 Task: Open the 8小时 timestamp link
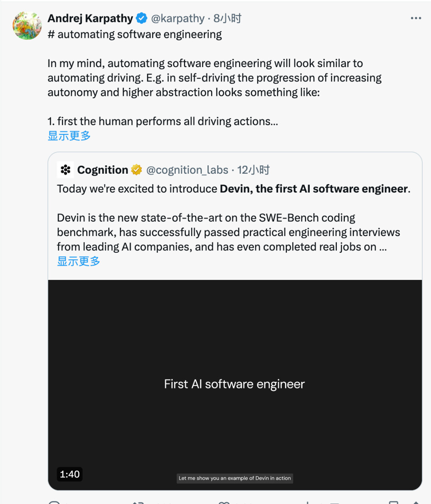click(227, 18)
